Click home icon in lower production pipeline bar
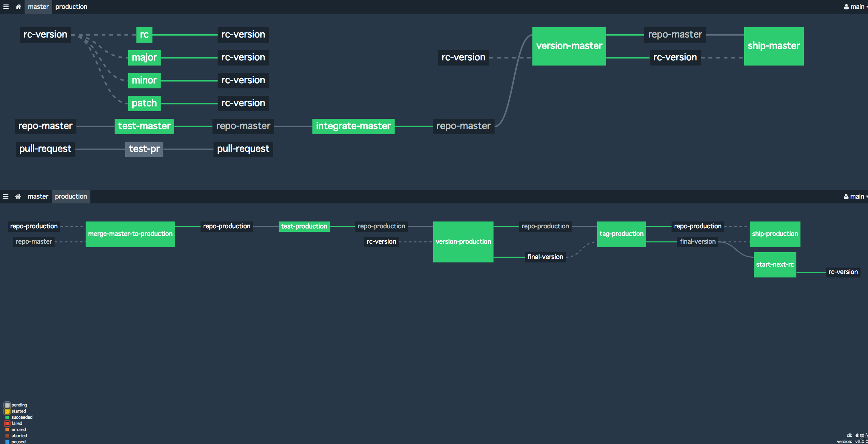The image size is (868, 444). pyautogui.click(x=18, y=197)
